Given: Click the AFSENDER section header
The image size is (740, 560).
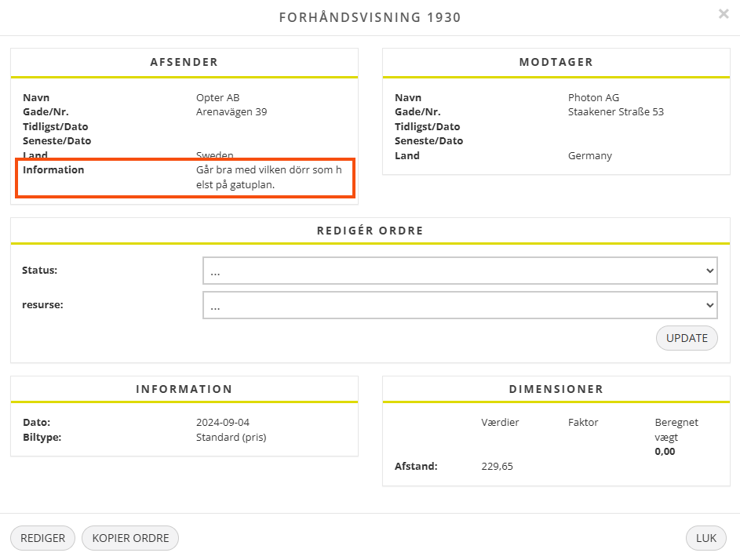Looking at the screenshot, I should point(184,62).
